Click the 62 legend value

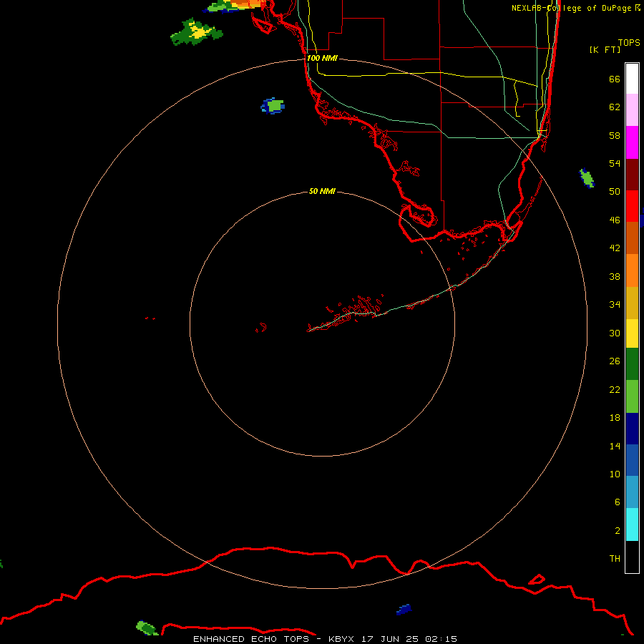[x=615, y=107]
